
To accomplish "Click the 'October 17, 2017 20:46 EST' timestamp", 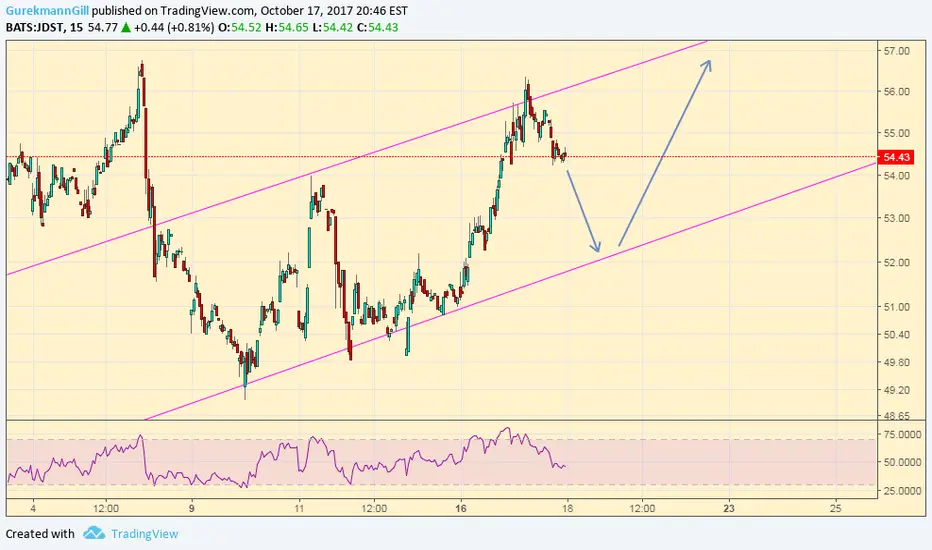I will pos(334,11).
